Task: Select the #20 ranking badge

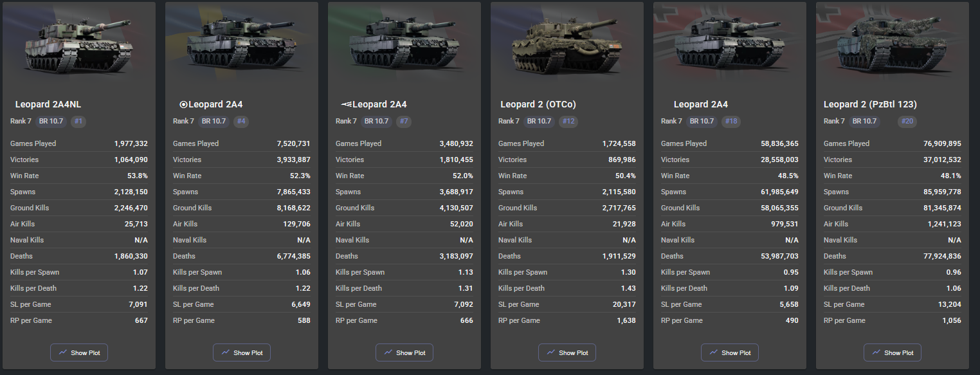Action: coord(907,121)
